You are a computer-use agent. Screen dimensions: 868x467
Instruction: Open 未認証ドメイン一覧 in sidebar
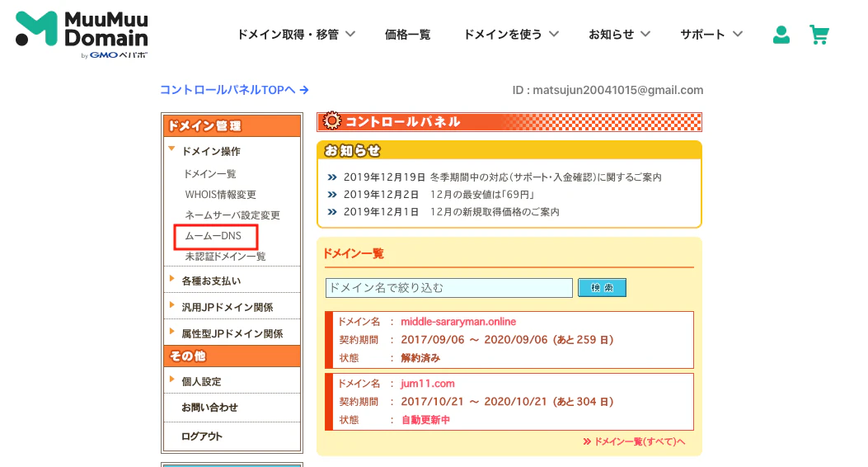click(225, 257)
